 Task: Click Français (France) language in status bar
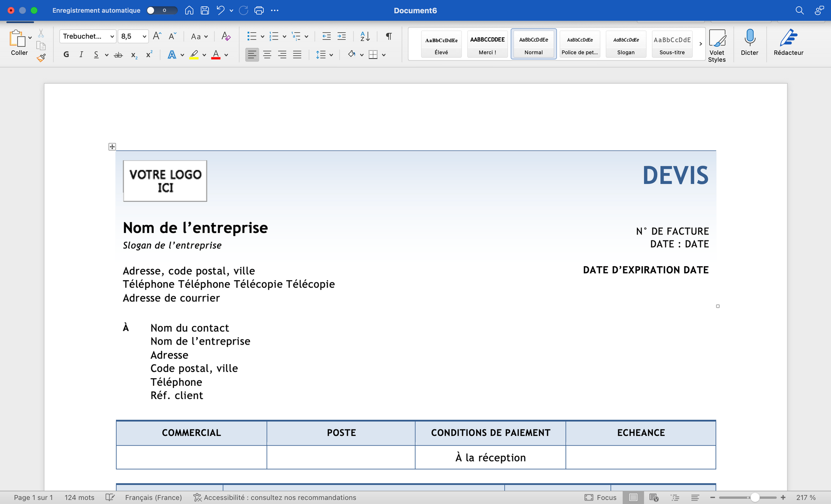[153, 497]
